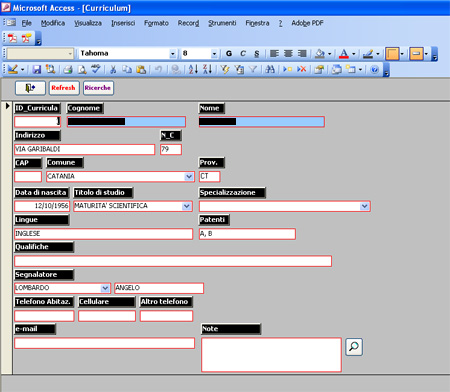Click the exit door button
The image size is (450, 392).
(x=30, y=88)
